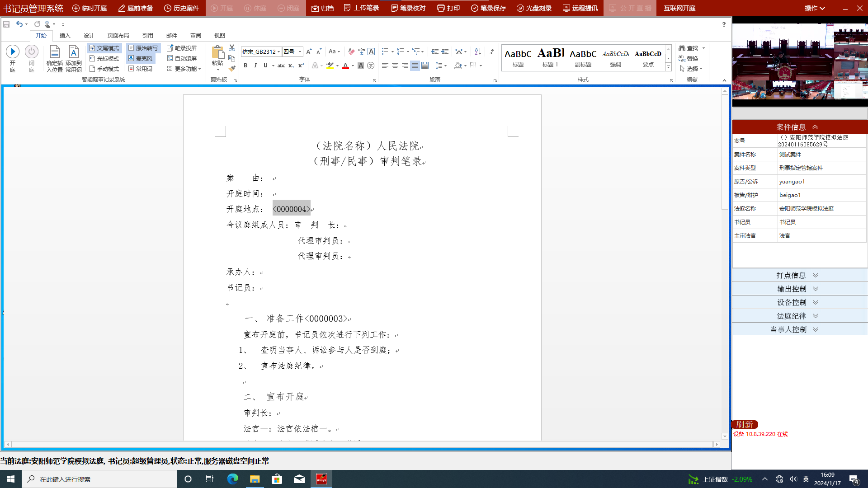The height and width of the screenshot is (488, 868).
Task: Click the 笔录保存 save transcript button
Action: pyautogui.click(x=488, y=8)
